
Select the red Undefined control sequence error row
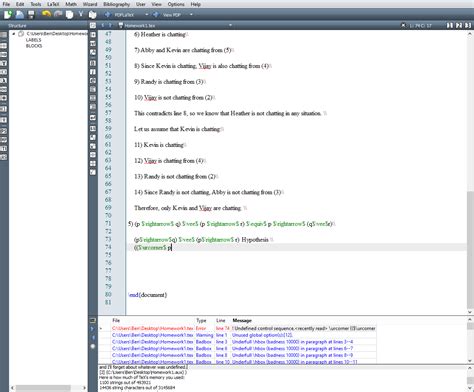244,328
